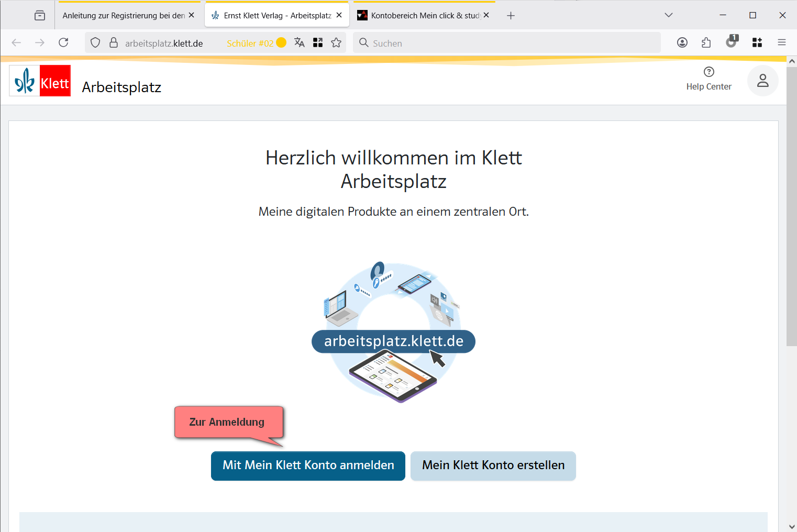Expand the list all tabs chevron
Viewport: 797px width, 532px height.
[x=668, y=15]
